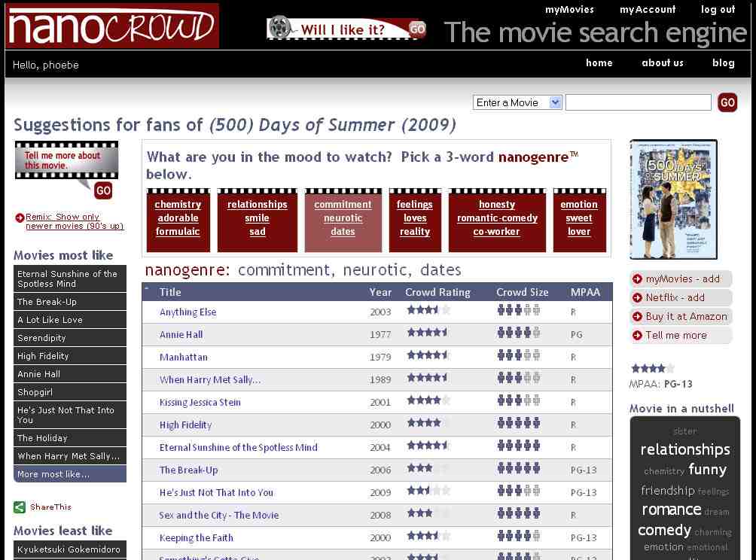Click 'Netflix - add' link

pos(675,298)
